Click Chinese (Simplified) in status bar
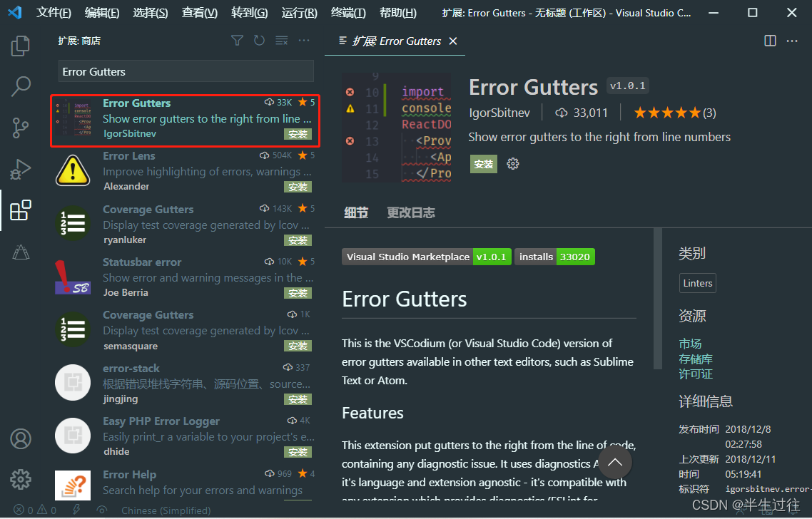 click(166, 510)
